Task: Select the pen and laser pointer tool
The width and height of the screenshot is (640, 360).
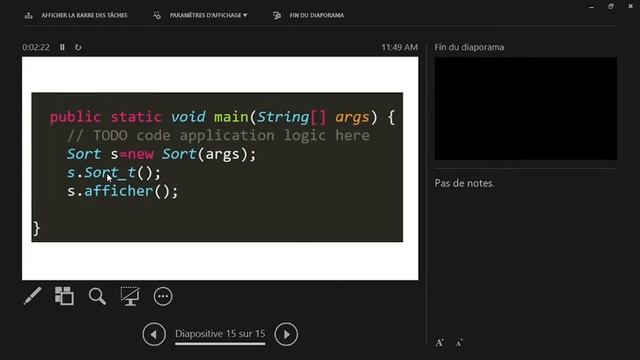Action: point(32,296)
